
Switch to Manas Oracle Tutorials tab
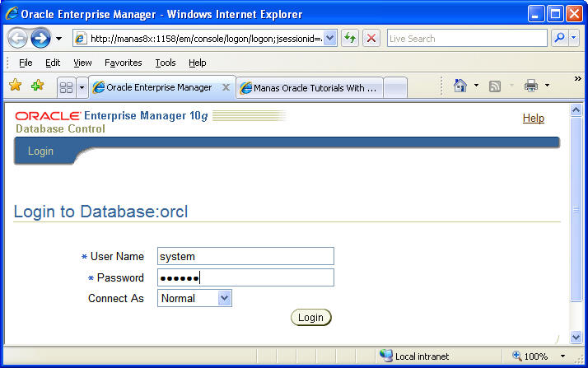coord(310,88)
